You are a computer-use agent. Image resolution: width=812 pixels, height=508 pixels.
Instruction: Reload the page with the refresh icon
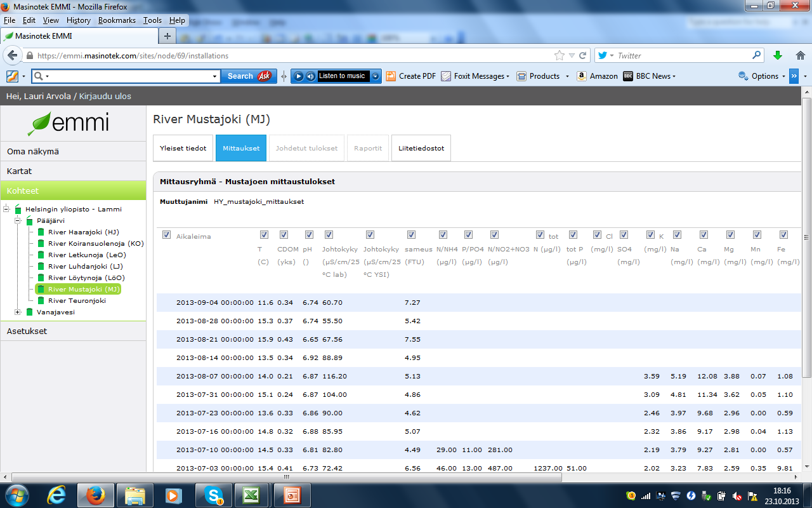[582, 55]
